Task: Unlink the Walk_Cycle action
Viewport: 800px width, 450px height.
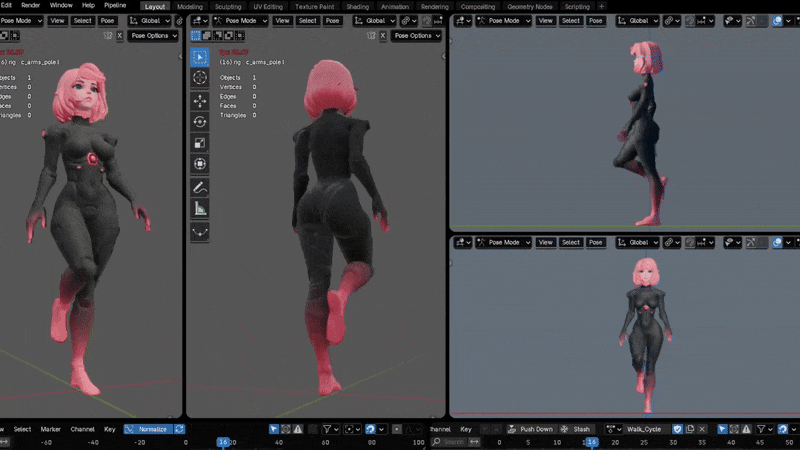Action: point(702,430)
